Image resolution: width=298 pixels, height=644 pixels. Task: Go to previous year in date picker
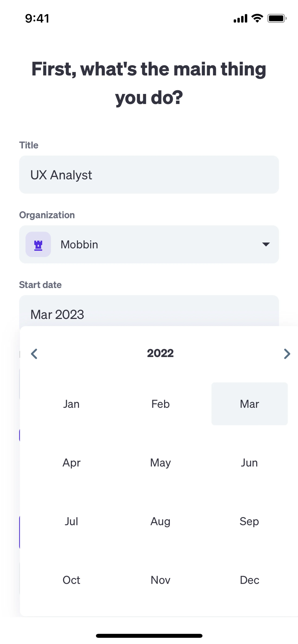[x=34, y=354]
